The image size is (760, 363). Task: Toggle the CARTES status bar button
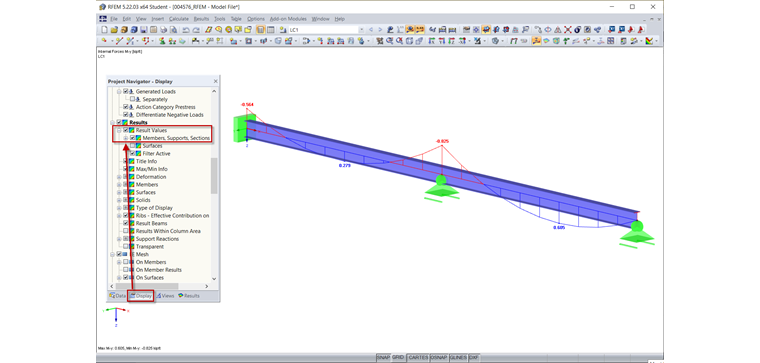(418, 357)
